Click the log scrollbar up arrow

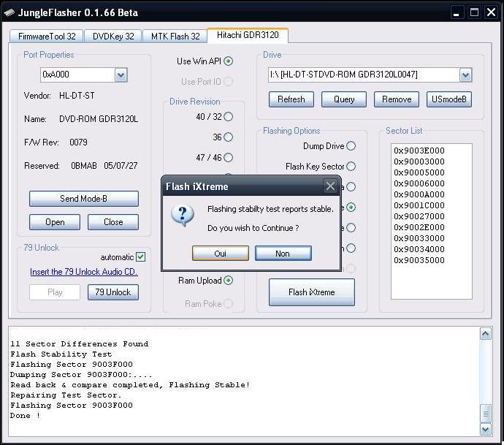(x=486, y=335)
